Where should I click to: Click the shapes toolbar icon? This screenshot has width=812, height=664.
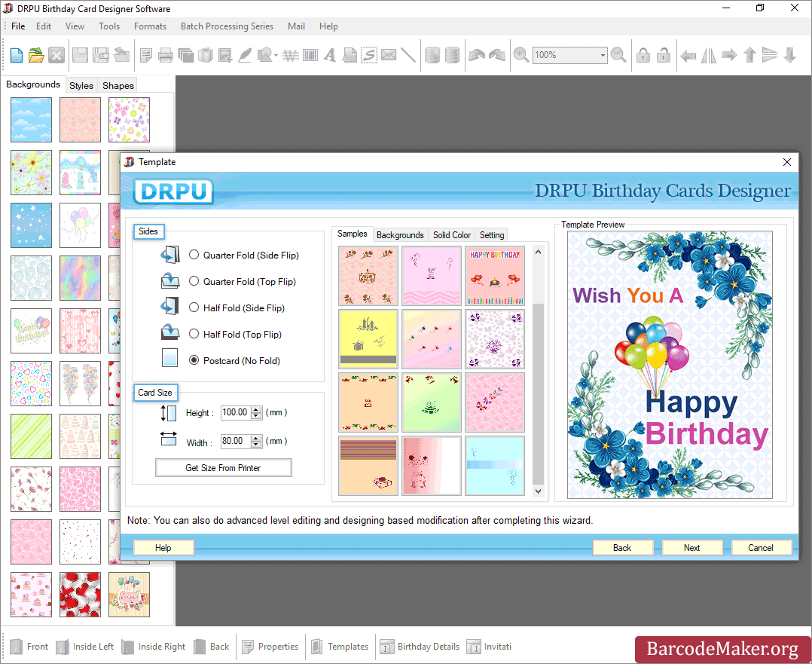click(264, 55)
